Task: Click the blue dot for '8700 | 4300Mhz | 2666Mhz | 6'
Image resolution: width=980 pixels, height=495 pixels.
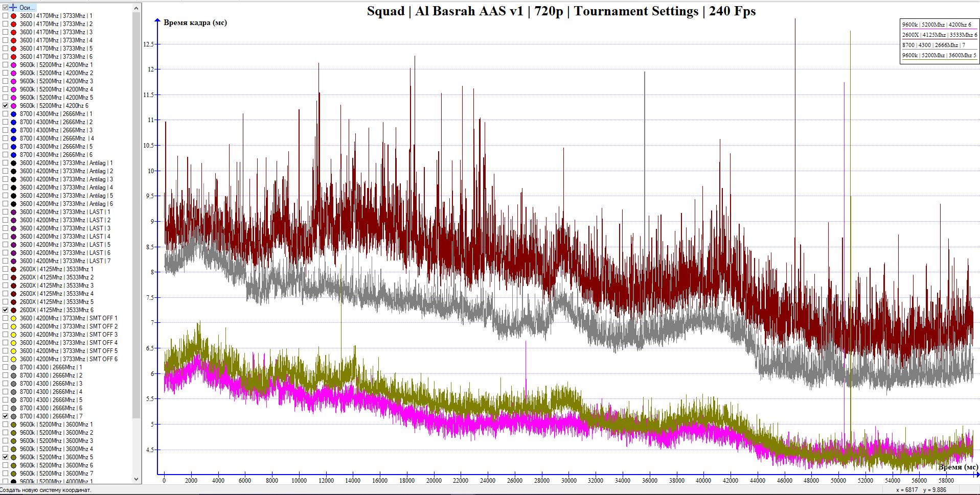Action: (x=14, y=155)
